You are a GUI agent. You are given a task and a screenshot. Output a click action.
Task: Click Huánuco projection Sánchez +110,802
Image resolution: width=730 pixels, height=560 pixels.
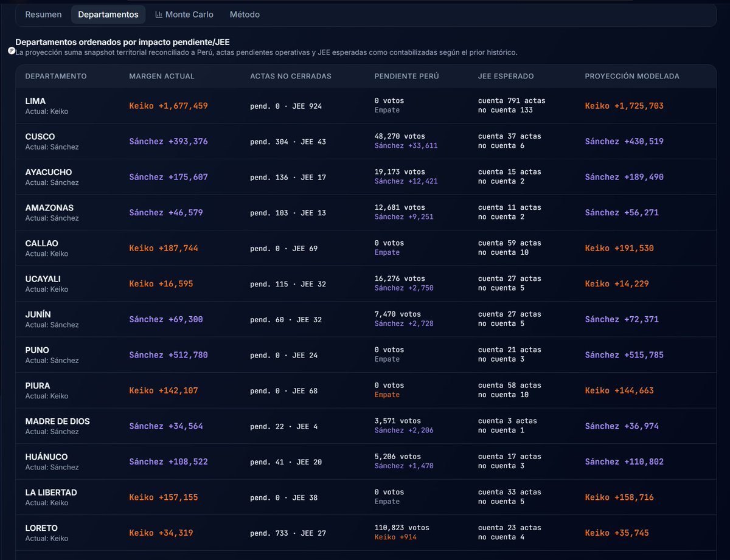coord(624,461)
